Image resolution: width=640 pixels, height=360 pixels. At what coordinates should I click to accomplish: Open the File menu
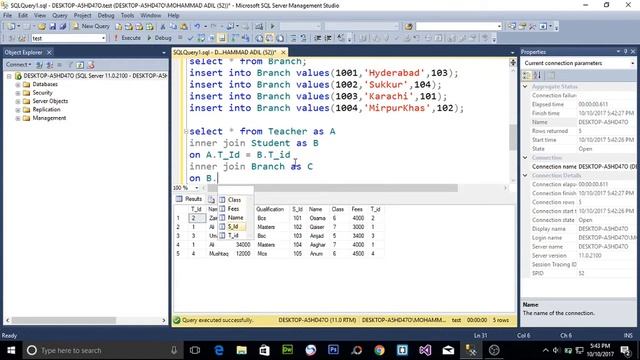[x=8, y=16]
